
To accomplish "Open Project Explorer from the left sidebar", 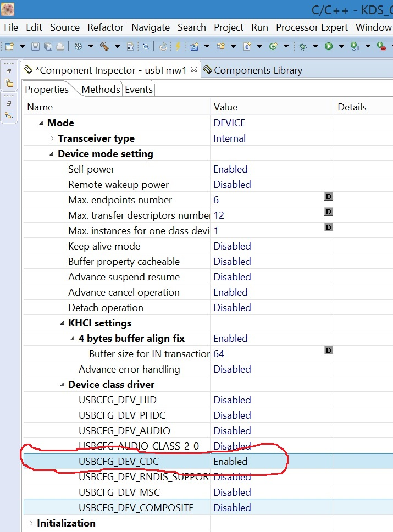I will tap(9, 83).
